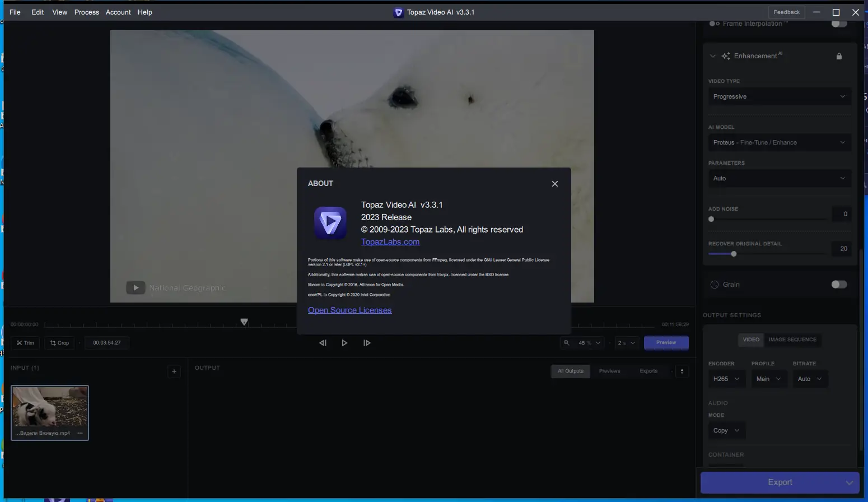Viewport: 868px width, 502px height.
Task: Close the About dialog with the X
Action: click(555, 184)
